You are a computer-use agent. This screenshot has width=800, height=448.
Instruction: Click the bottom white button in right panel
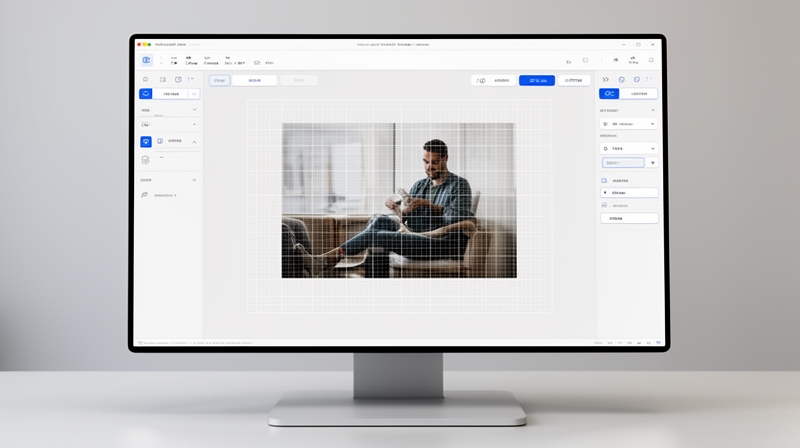click(x=629, y=218)
